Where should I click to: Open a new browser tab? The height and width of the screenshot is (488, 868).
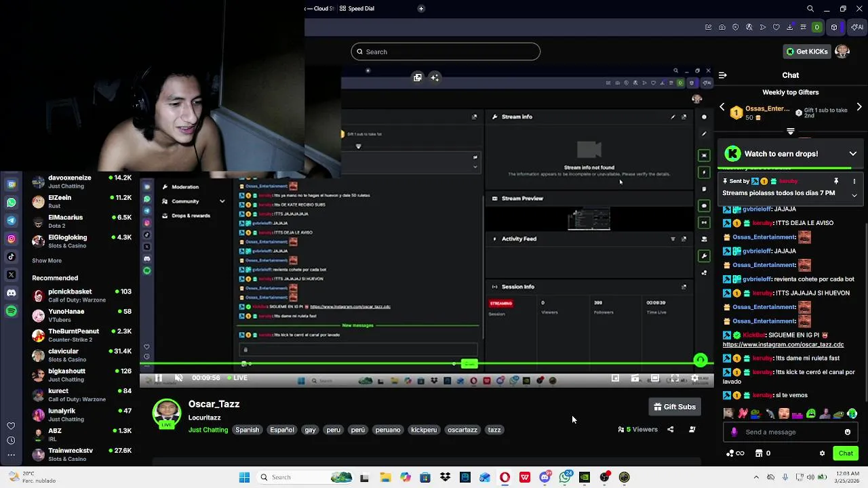(421, 8)
